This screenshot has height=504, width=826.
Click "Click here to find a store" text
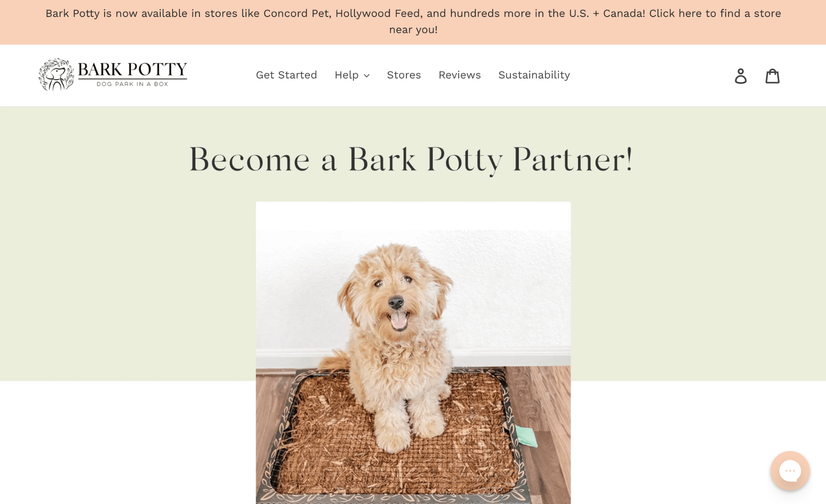coord(715,13)
